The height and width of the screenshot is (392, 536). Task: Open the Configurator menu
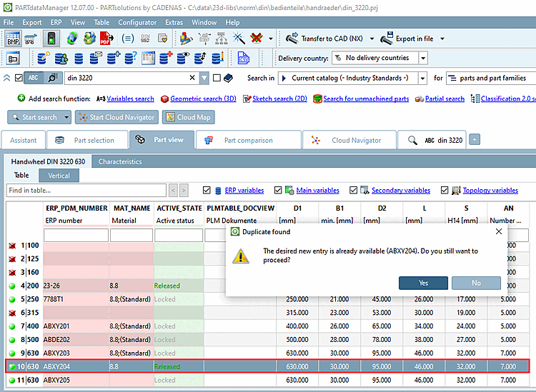[137, 22]
